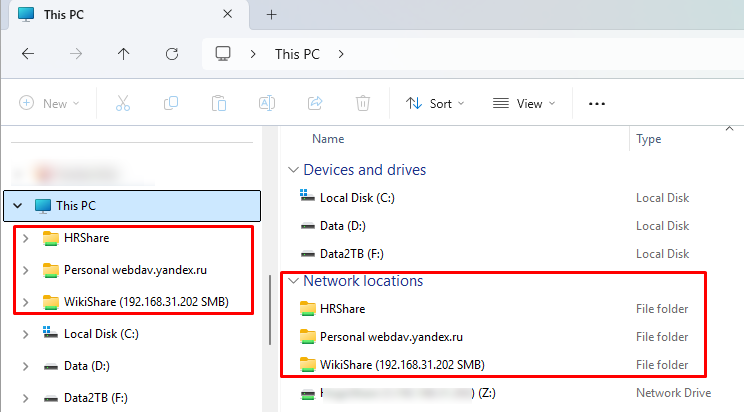Expand HRShare in the navigation tree
The width and height of the screenshot is (744, 412).
pyautogui.click(x=26, y=238)
